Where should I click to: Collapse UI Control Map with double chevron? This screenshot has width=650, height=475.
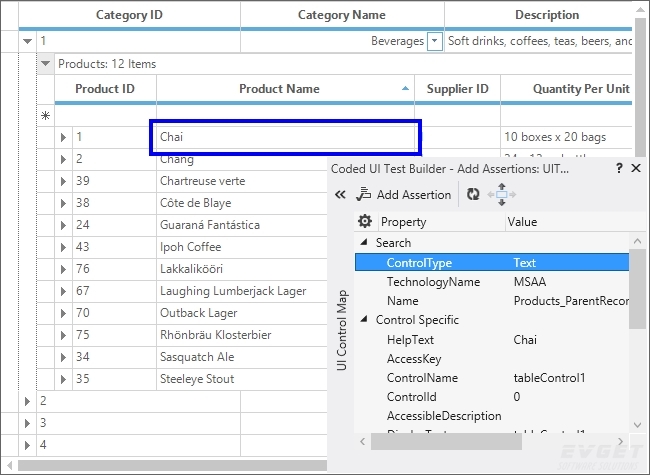[x=339, y=195]
